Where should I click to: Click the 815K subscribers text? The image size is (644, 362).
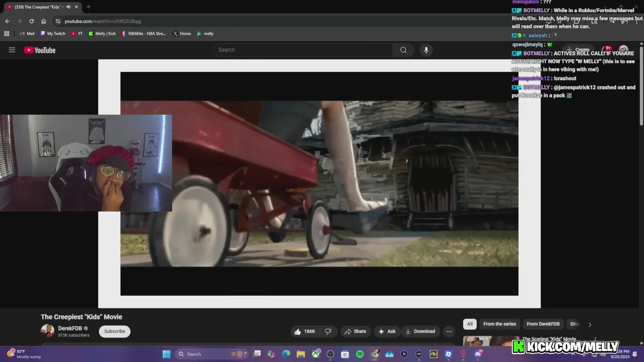(x=73, y=335)
